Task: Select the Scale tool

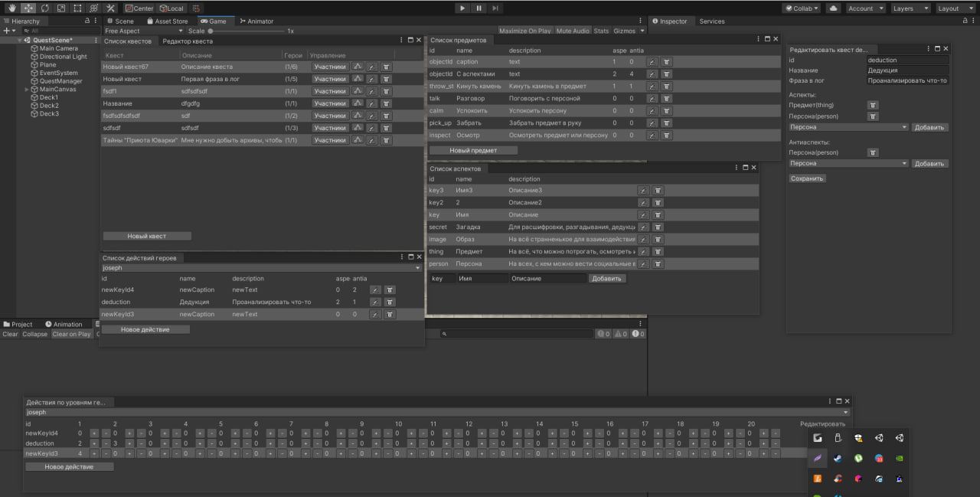Action: point(60,8)
